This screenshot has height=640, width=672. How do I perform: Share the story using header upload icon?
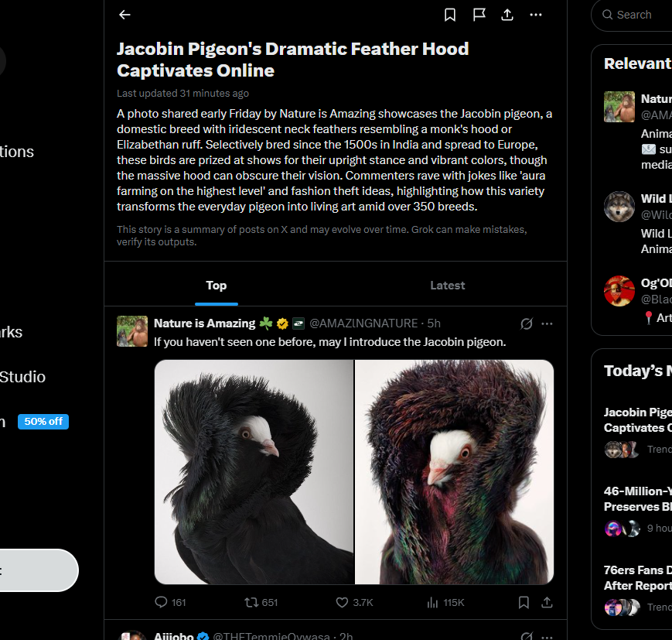coord(507,15)
